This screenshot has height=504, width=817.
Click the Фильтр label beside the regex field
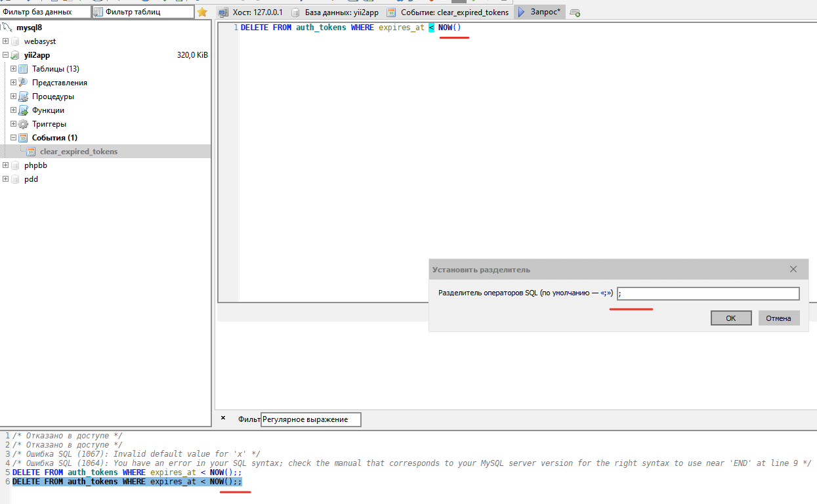(249, 419)
